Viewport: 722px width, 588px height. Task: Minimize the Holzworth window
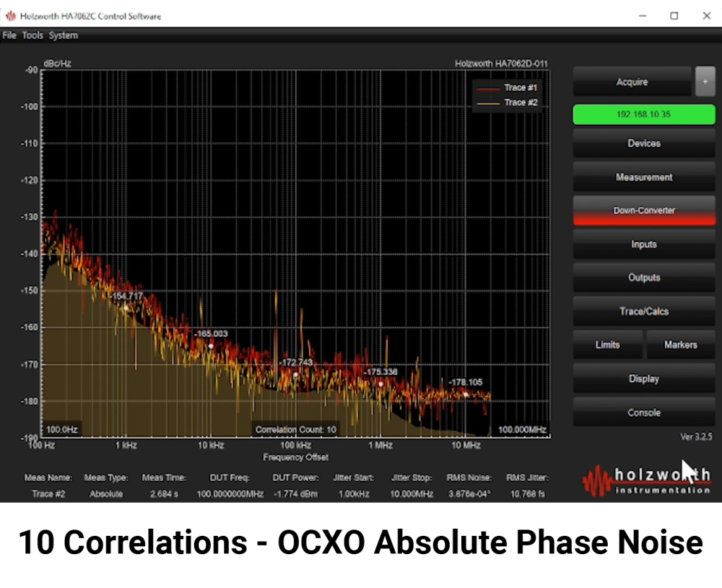click(642, 16)
